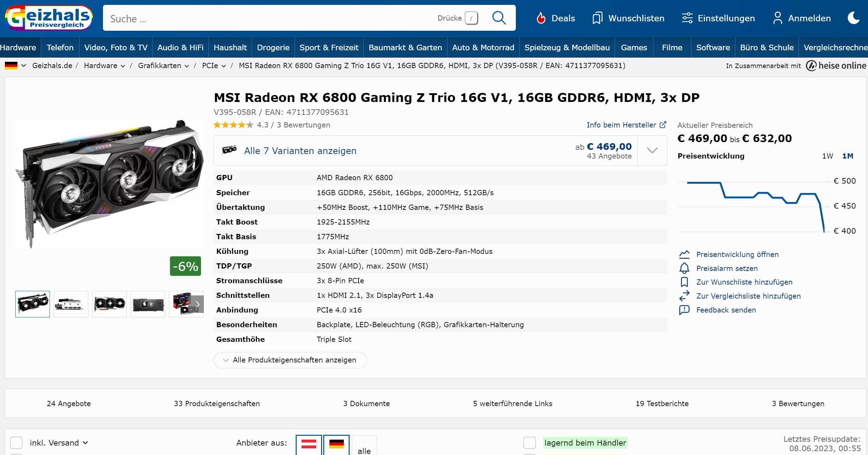
Task: Open the Anmelden user icon
Action: pyautogui.click(x=777, y=18)
